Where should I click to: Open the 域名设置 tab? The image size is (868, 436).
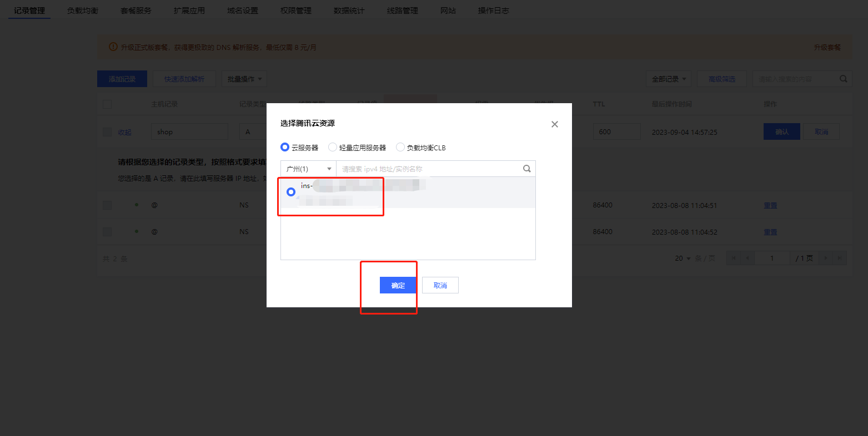tap(243, 11)
